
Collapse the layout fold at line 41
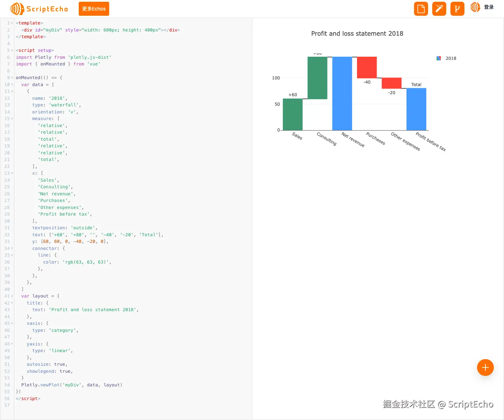(12, 296)
